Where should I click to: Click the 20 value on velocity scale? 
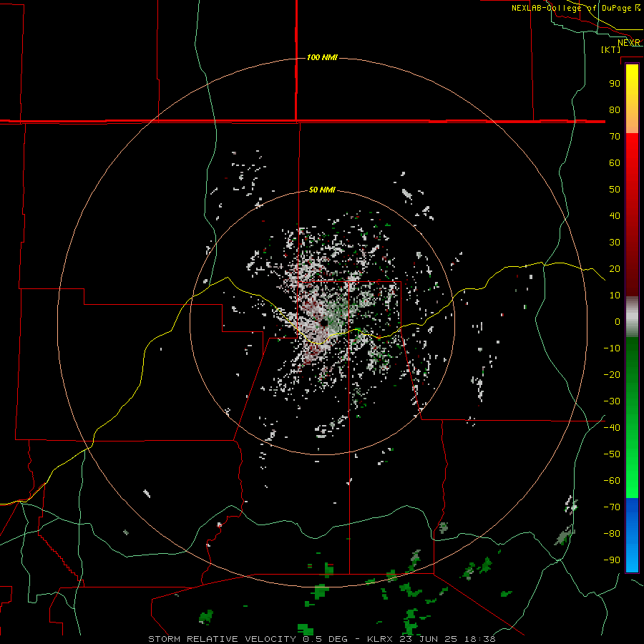(x=615, y=268)
